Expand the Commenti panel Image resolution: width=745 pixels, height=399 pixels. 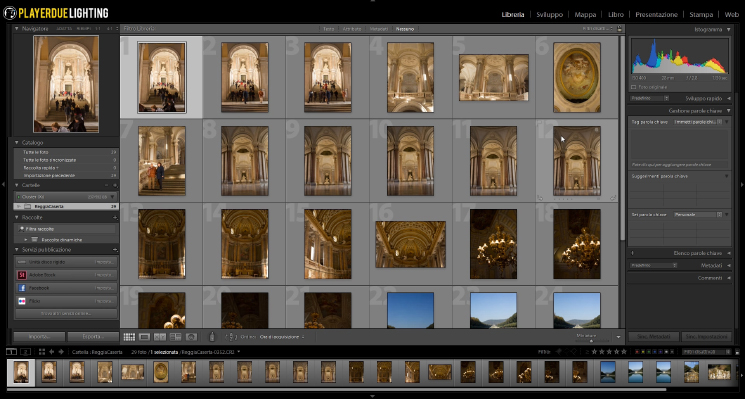pyautogui.click(x=729, y=278)
